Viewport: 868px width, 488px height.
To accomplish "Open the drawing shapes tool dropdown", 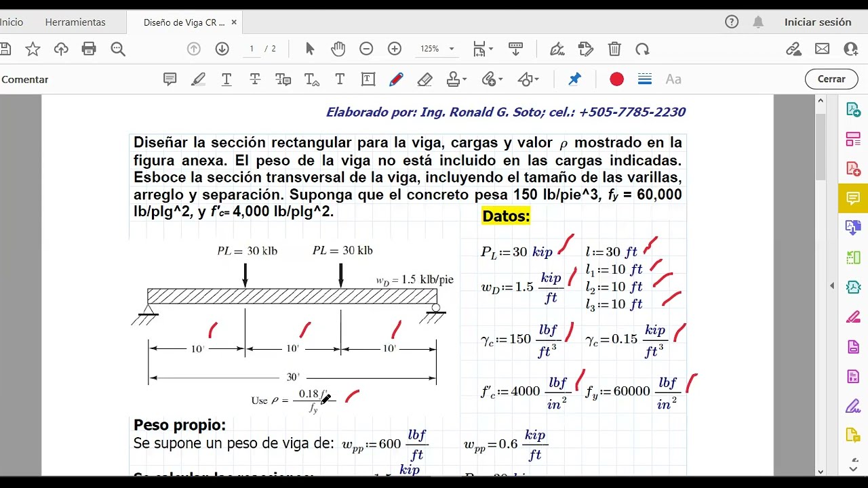I will (528, 79).
